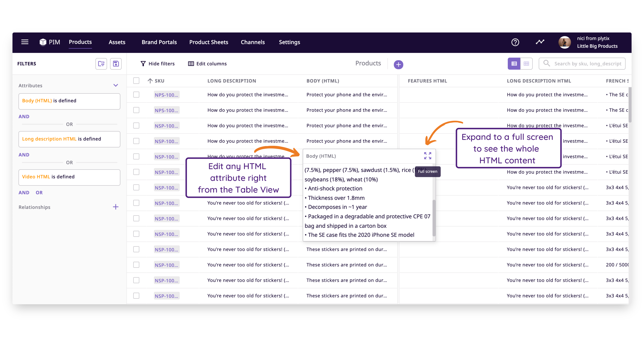Open first NPS-100 SKU link

166,95
